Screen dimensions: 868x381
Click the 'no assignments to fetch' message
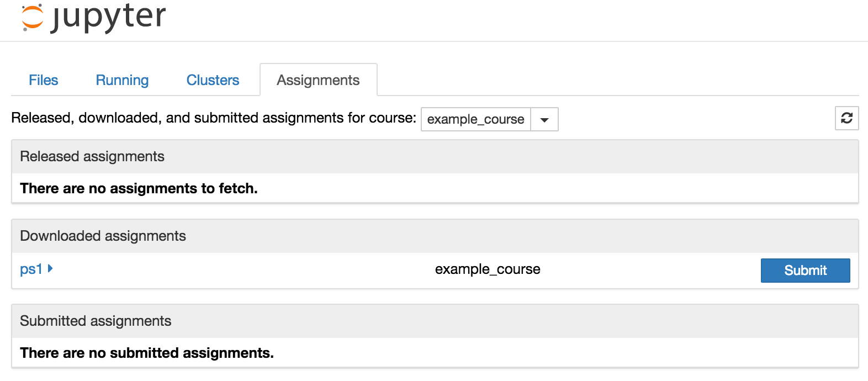139,189
